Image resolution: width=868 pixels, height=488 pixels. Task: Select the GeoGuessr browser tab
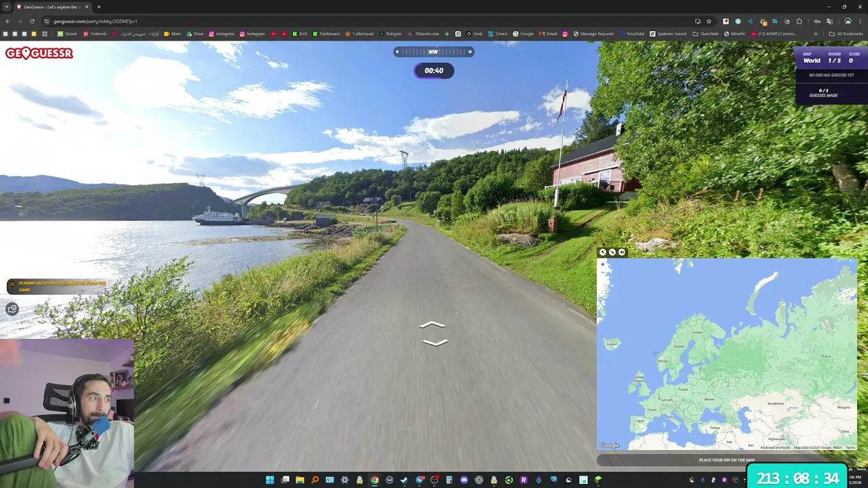53,7
